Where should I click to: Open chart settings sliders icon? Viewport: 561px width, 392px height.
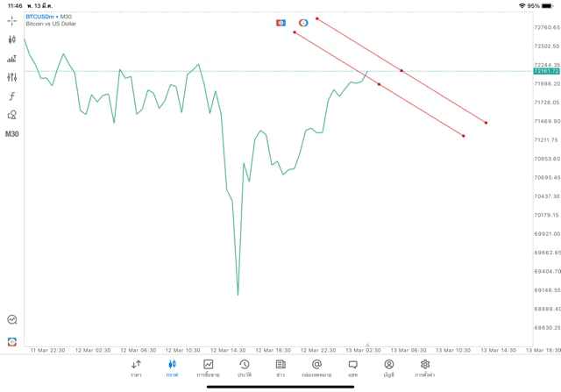[11, 77]
